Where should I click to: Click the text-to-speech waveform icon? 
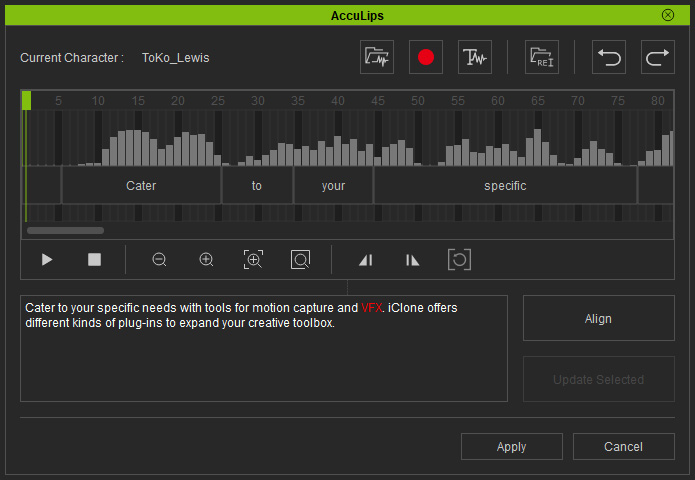tap(474, 58)
